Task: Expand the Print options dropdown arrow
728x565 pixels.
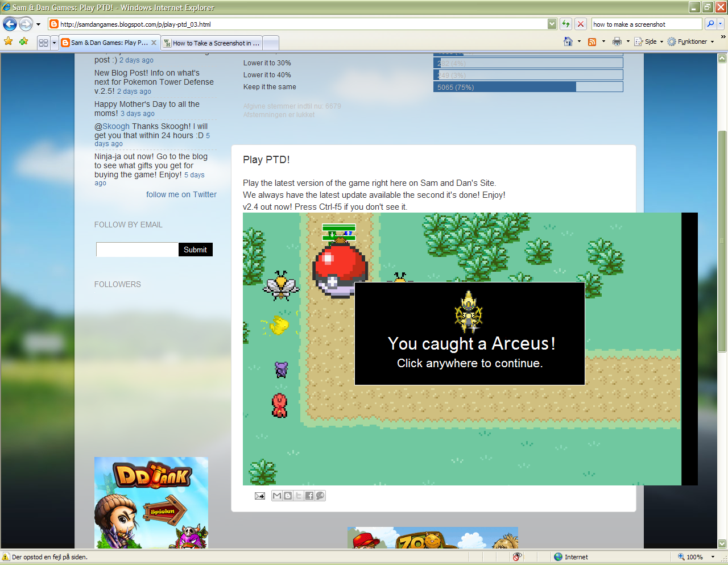Action: click(x=628, y=41)
